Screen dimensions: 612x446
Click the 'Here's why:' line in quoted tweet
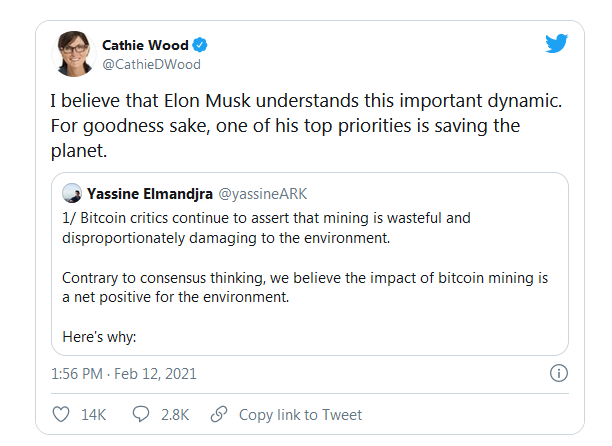pos(99,337)
